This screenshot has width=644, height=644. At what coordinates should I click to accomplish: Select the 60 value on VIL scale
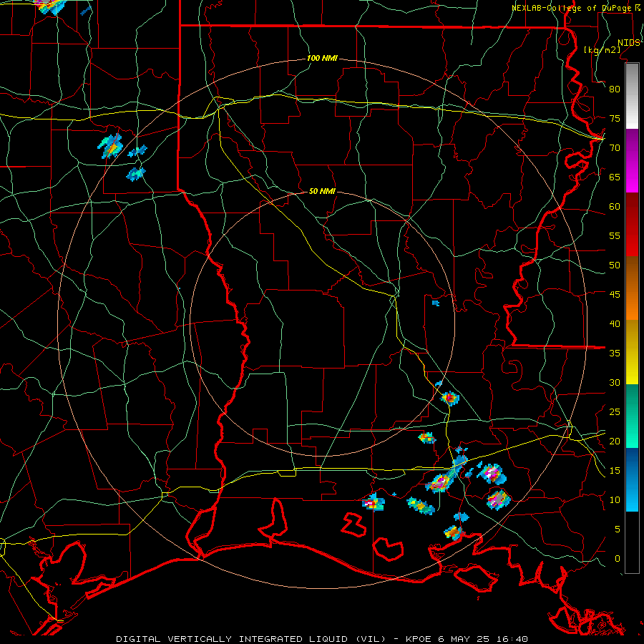(x=615, y=207)
